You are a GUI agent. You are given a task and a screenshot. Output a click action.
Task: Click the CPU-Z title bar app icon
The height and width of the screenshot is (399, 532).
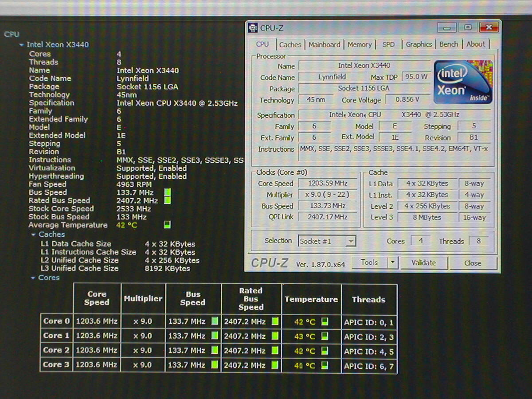pos(253,28)
